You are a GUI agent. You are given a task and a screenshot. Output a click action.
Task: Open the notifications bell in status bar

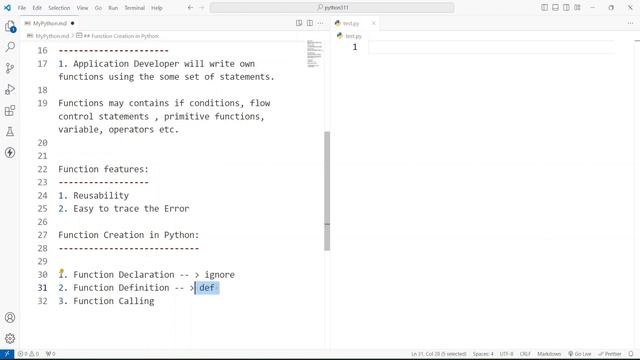click(x=631, y=354)
